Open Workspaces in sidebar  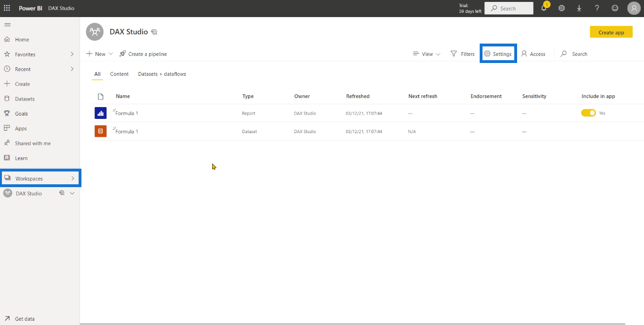coord(40,179)
